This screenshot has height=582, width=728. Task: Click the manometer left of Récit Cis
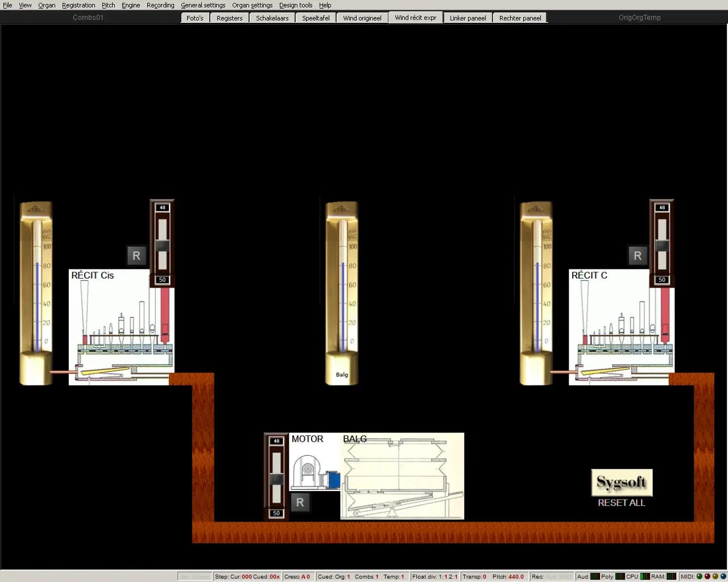pyautogui.click(x=36, y=293)
